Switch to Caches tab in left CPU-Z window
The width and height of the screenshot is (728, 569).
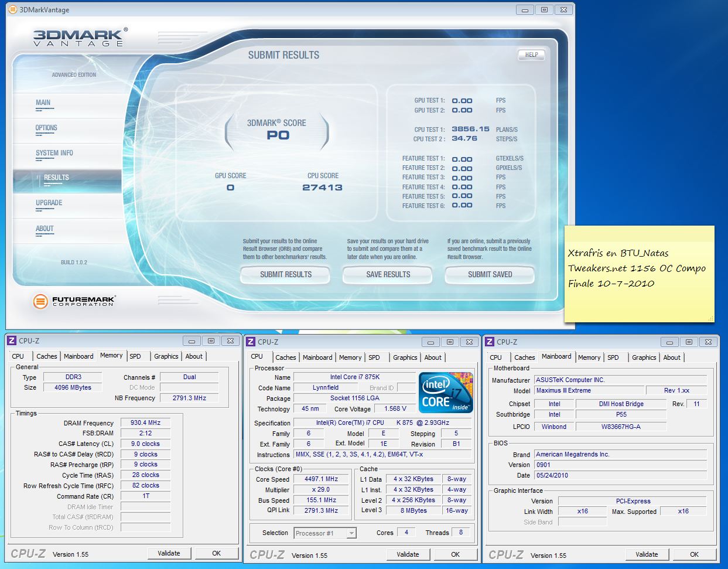(47, 356)
